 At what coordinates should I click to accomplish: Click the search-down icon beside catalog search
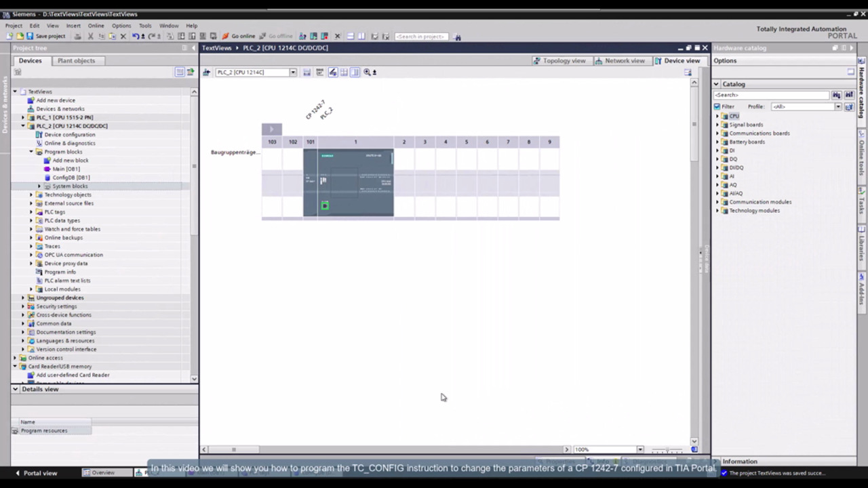[x=837, y=96]
